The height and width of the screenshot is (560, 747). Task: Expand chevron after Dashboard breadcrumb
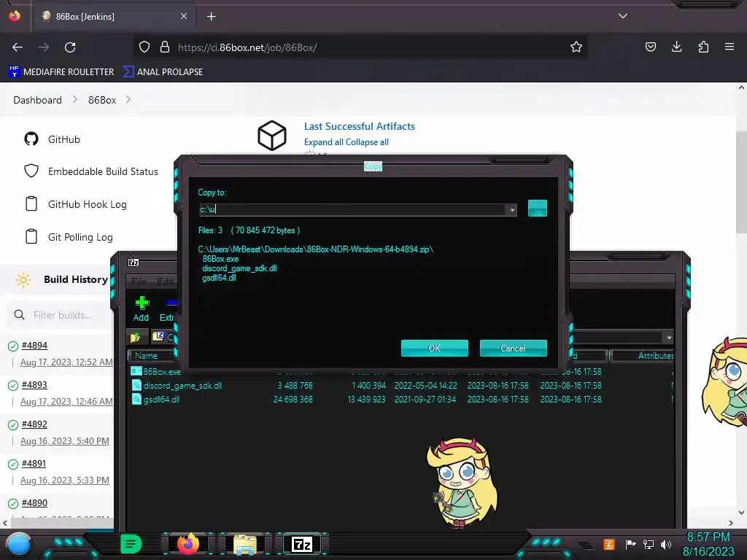coord(75,99)
